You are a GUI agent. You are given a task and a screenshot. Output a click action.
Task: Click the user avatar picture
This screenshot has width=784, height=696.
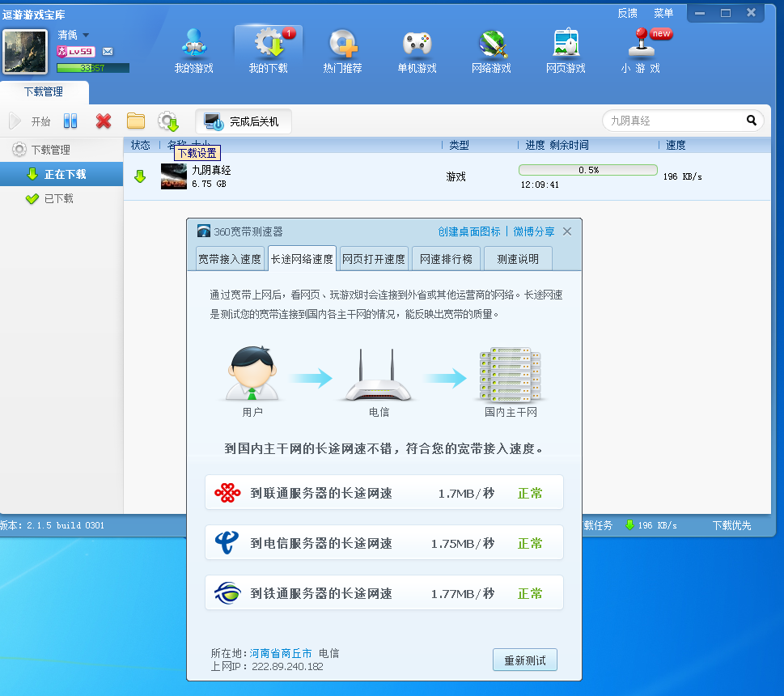pos(25,52)
